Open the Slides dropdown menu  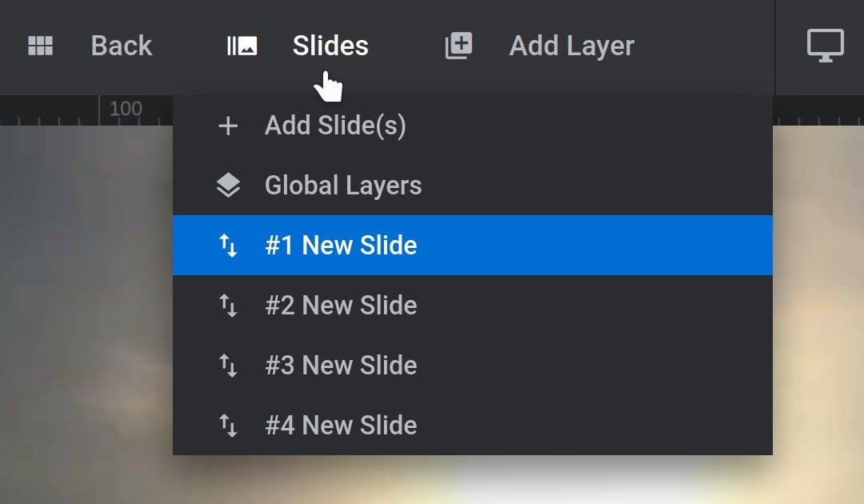point(330,46)
